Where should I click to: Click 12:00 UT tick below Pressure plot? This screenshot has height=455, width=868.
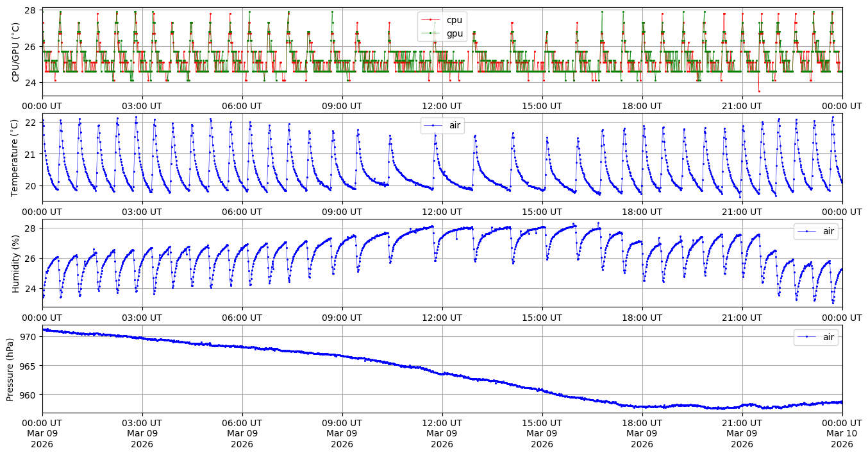[442, 423]
